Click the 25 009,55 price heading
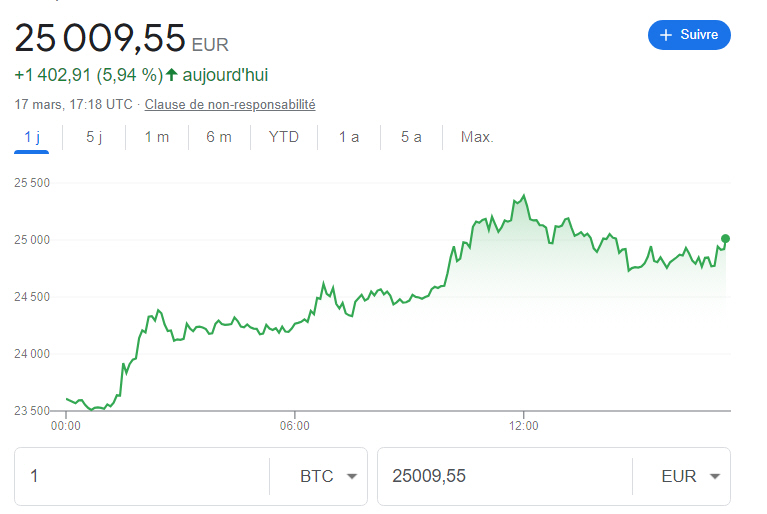The width and height of the screenshot is (767, 514). coord(100,38)
